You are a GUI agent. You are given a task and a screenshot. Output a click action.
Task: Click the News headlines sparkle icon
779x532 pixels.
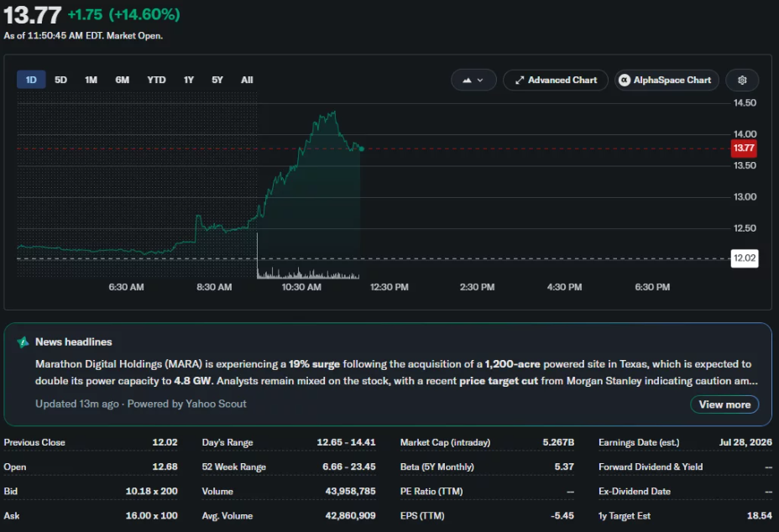tap(23, 342)
